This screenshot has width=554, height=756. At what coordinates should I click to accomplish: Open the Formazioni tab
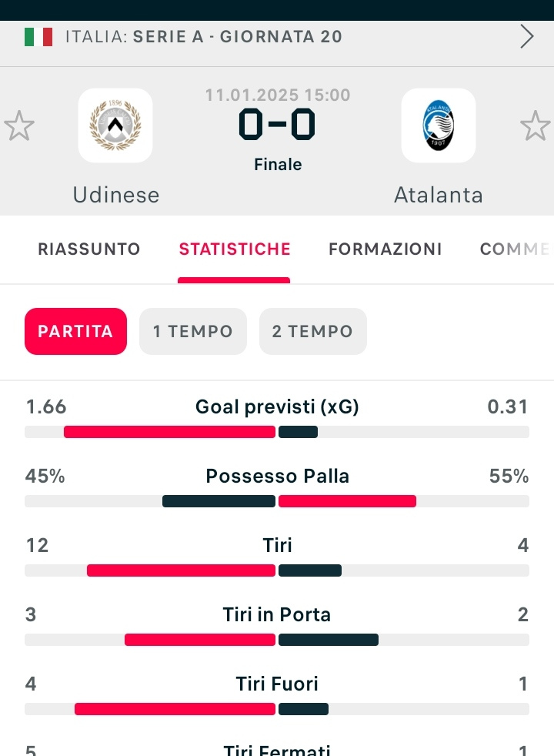click(385, 249)
